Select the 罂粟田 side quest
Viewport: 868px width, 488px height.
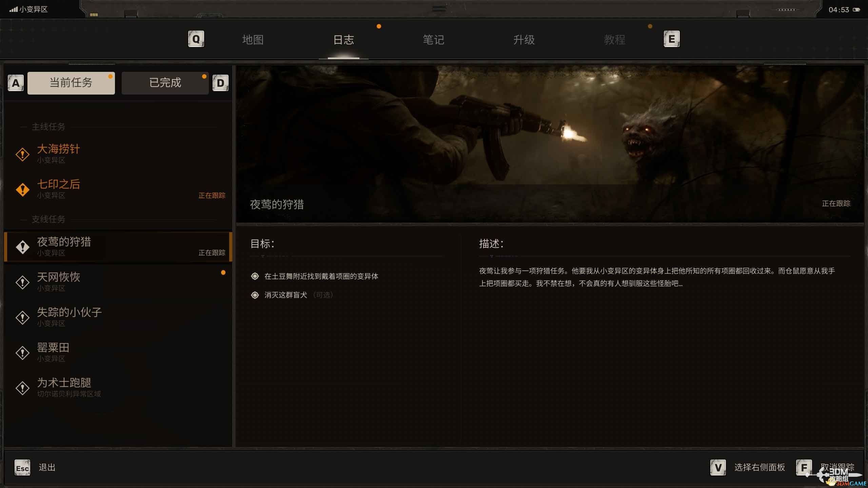(53, 348)
